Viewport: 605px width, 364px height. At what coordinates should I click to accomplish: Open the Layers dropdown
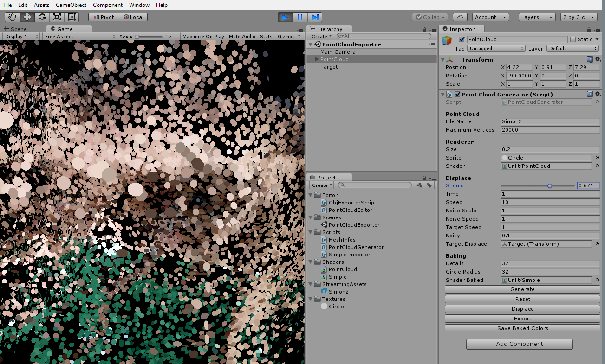[537, 17]
